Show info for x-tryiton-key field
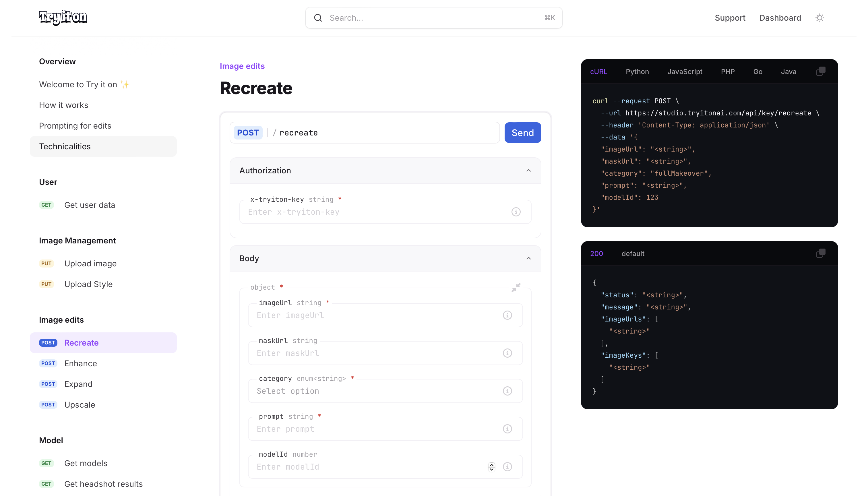 (516, 212)
